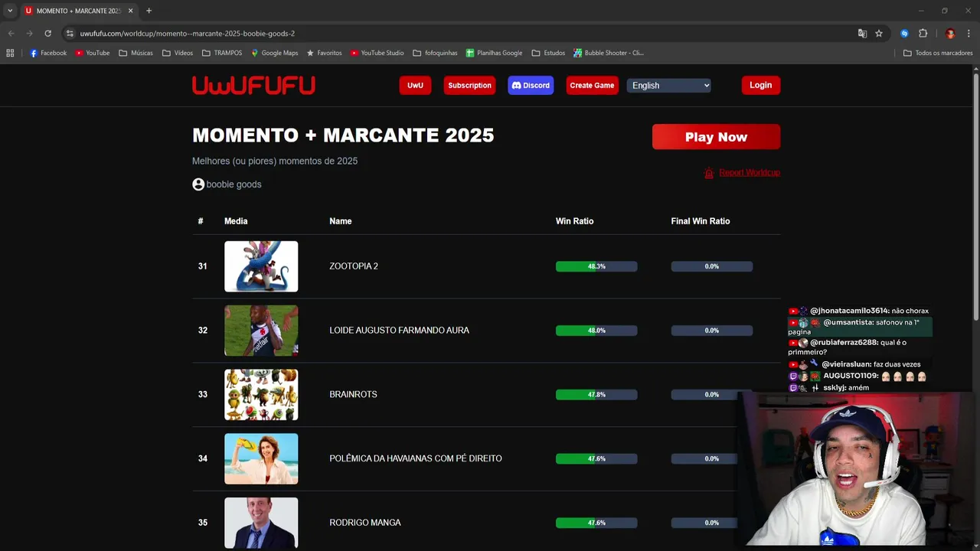Click the user icon beside boobie goods
The width and height of the screenshot is (980, 551).
198,184
